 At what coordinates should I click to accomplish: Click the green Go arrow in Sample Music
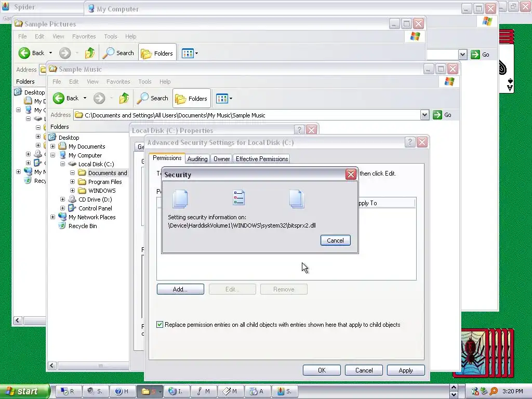(x=437, y=115)
